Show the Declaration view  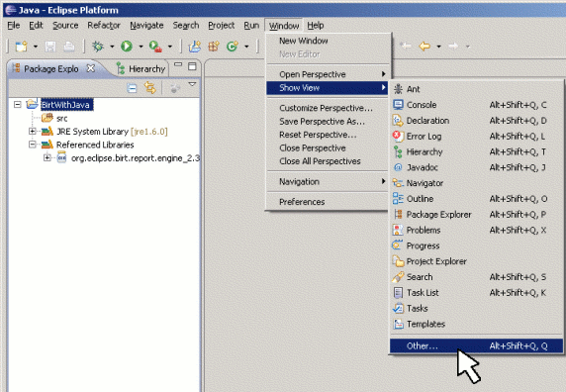pos(476,121)
